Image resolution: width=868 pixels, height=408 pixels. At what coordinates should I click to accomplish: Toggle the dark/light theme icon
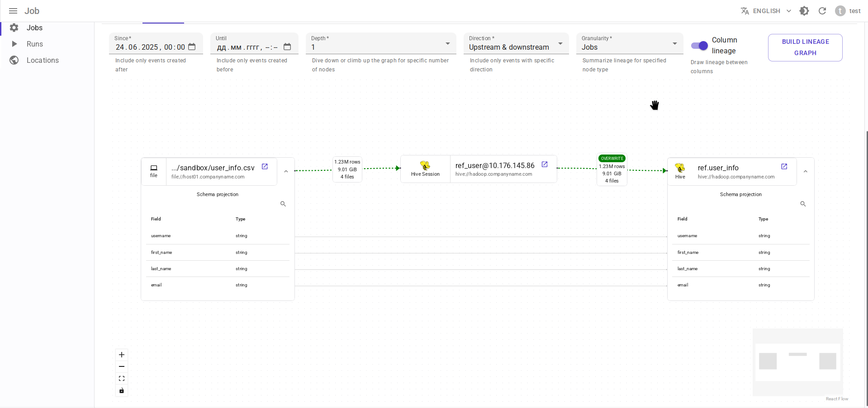(x=804, y=11)
